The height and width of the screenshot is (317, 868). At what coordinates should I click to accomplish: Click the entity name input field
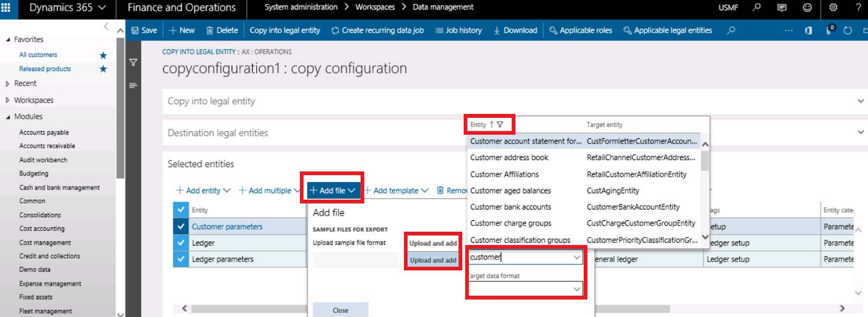click(x=519, y=257)
